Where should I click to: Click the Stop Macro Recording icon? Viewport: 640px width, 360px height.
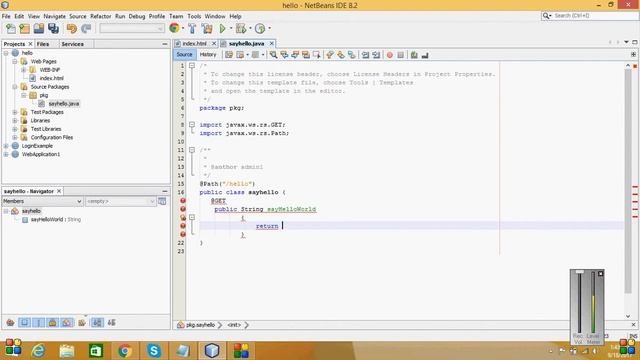(x=400, y=55)
